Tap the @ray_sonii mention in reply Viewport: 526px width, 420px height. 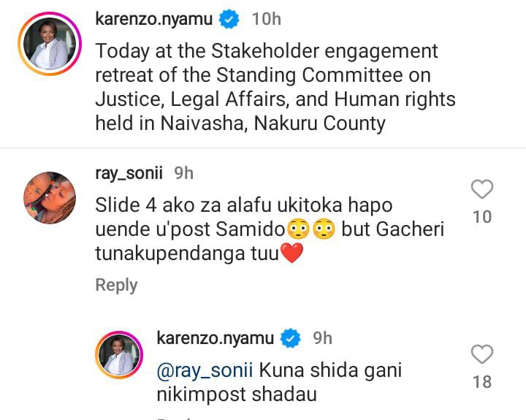[x=205, y=370]
